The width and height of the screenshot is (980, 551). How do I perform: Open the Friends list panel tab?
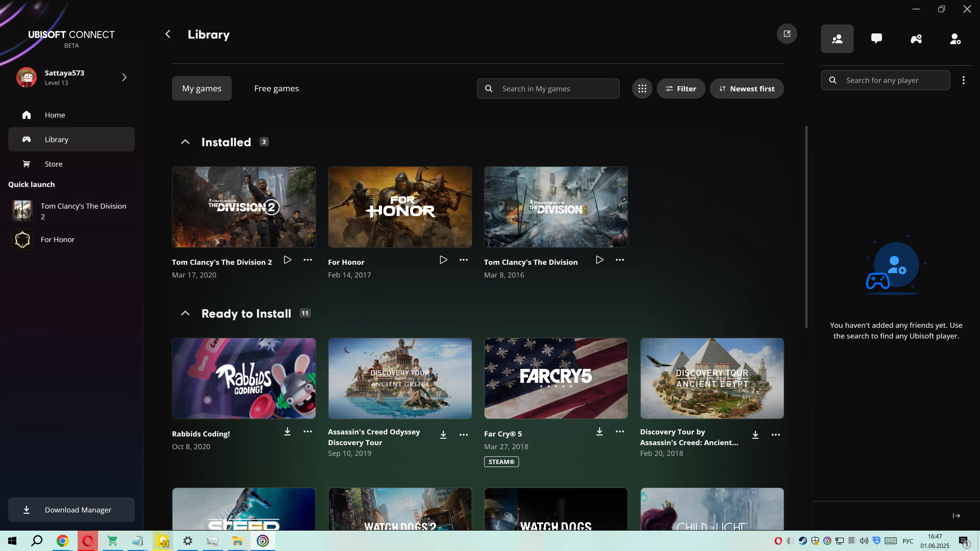837,39
